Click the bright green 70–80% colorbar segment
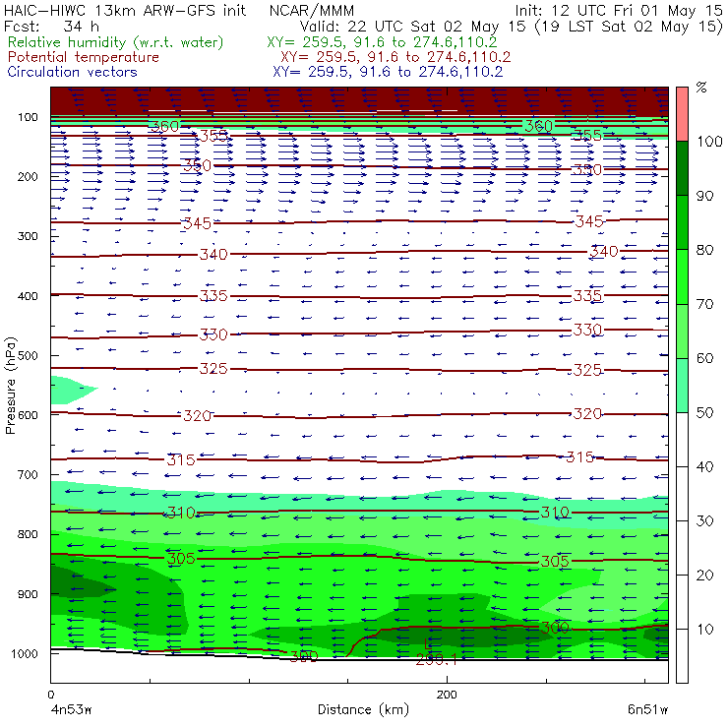 click(682, 276)
